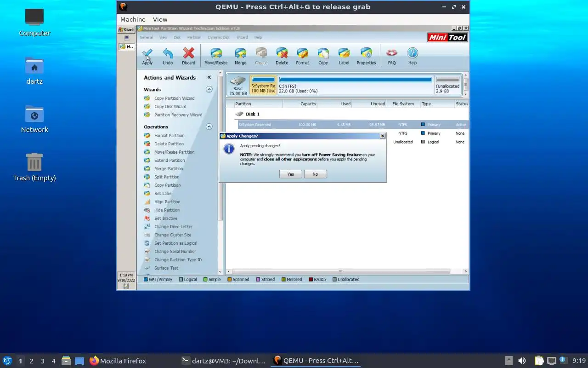
Task: Click the partition list horizontal scrollbar
Action: point(340,271)
